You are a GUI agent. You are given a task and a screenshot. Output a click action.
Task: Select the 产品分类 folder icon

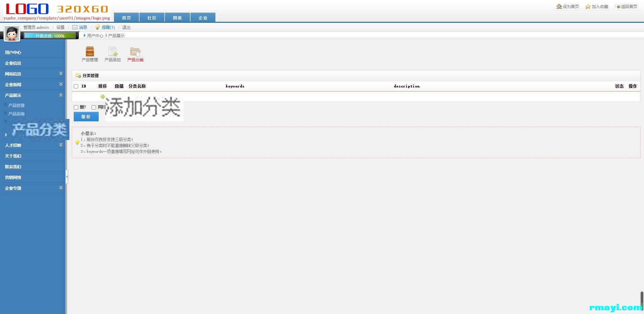(x=136, y=51)
